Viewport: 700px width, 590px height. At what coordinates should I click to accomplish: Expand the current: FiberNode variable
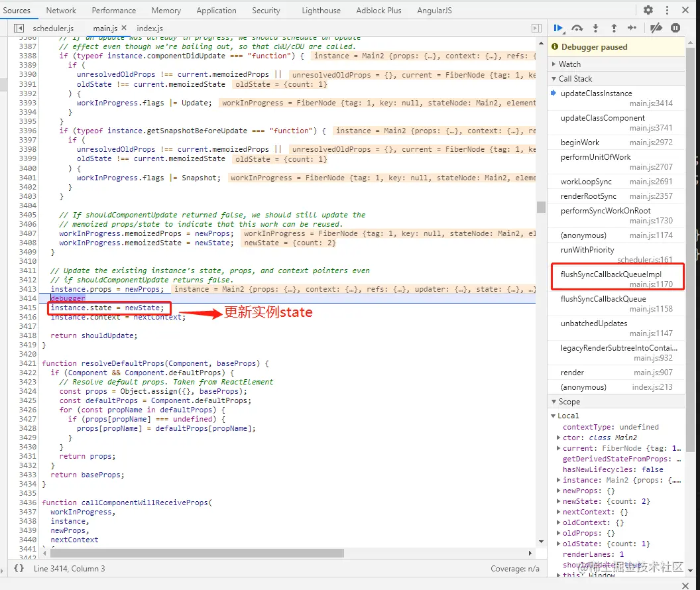tap(558, 448)
